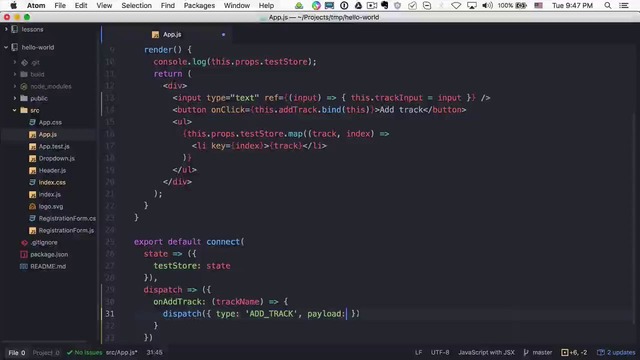This screenshot has height=360, width=640.
Task: Click linter Project 0 scope button
Action: point(46,353)
